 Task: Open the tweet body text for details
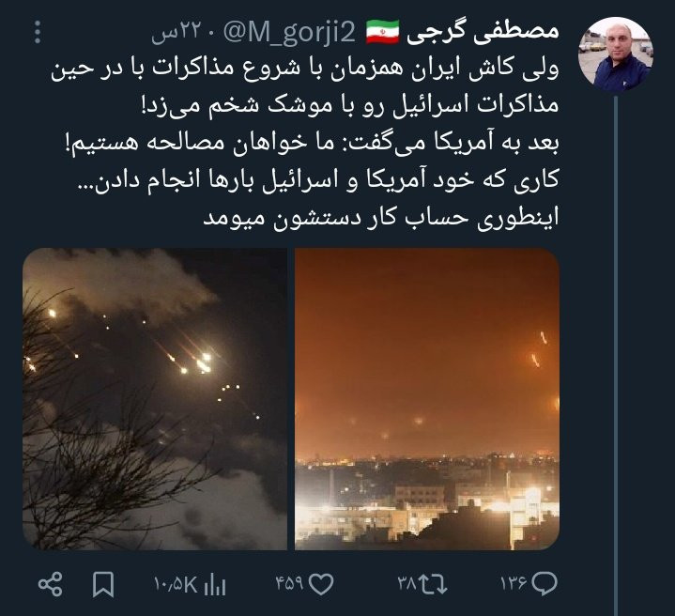tap(305, 144)
